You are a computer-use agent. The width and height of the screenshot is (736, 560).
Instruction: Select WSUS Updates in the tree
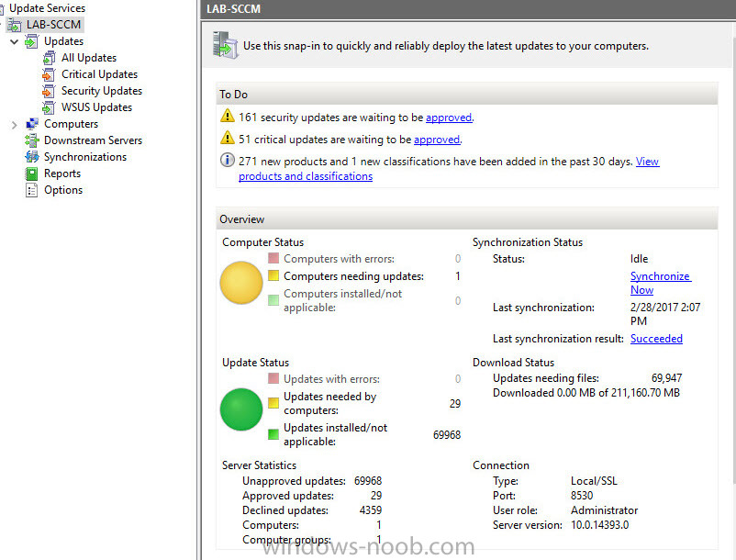pyautogui.click(x=96, y=107)
